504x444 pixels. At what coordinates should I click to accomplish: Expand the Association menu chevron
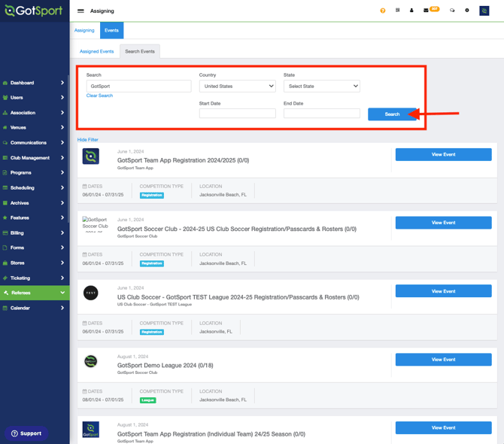point(62,113)
